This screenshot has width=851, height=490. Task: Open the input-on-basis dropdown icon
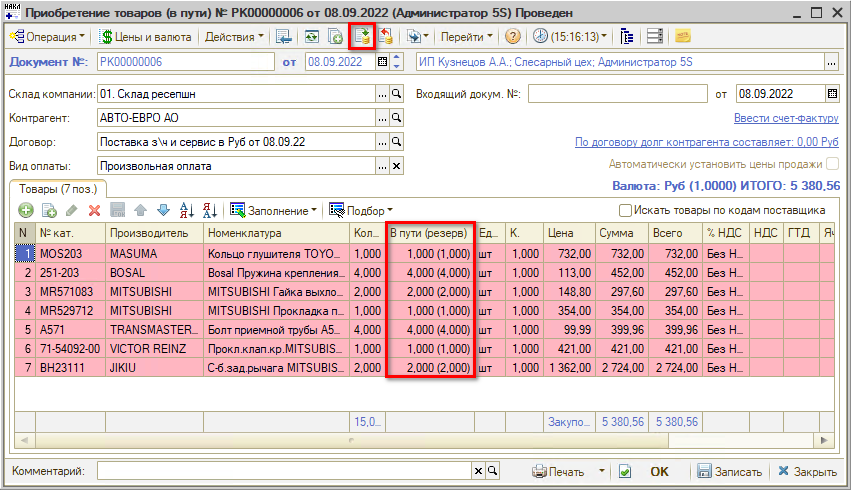click(417, 37)
